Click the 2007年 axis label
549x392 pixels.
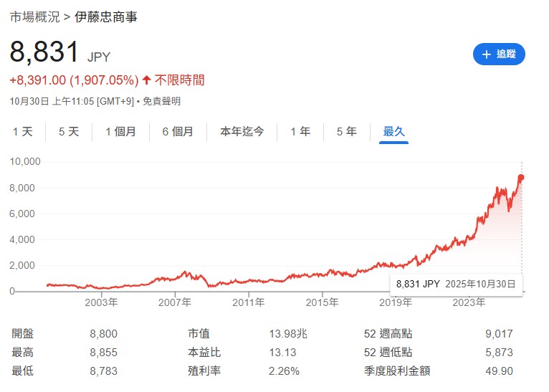(x=175, y=302)
